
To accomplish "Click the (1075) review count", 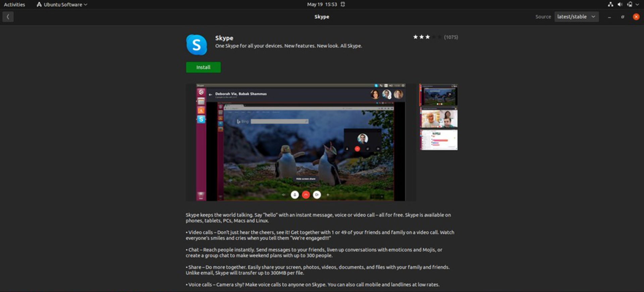I will tap(451, 37).
